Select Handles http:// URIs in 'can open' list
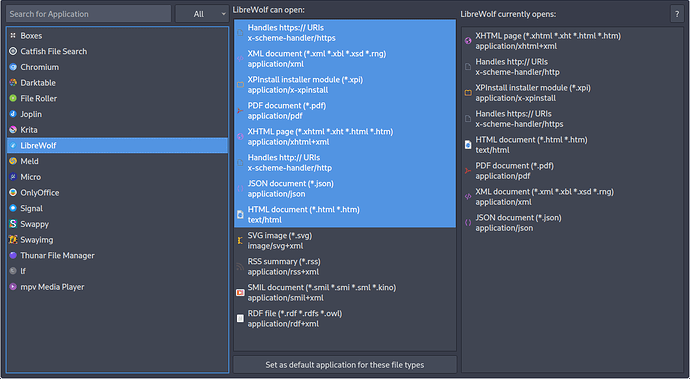690x379 pixels. (x=345, y=162)
